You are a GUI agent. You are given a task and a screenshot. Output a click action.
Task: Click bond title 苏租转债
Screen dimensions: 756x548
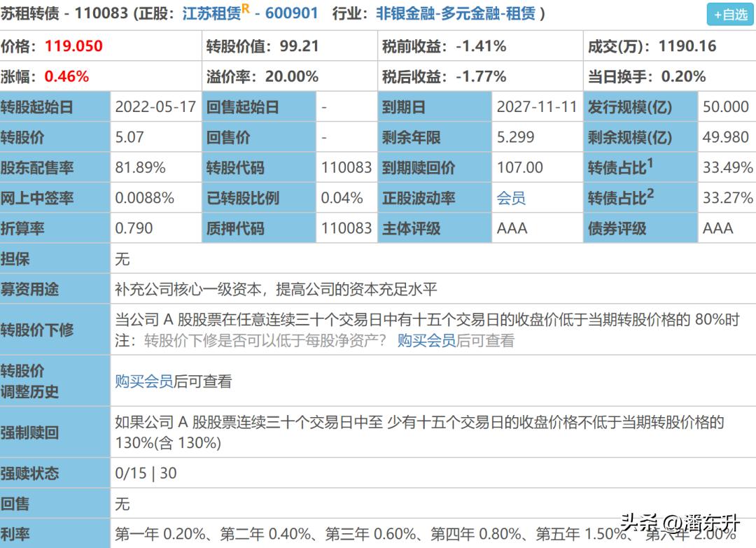(x=34, y=13)
